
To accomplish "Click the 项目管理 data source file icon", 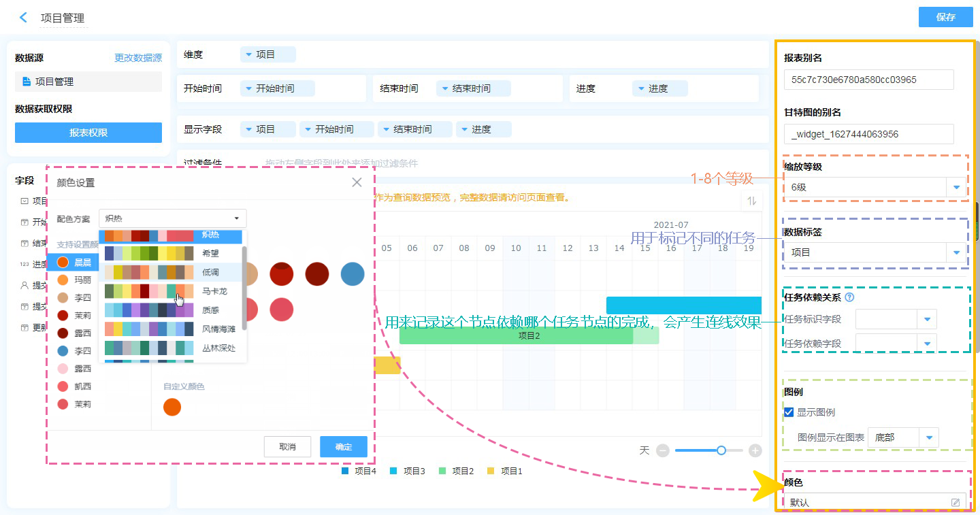I will [27, 82].
